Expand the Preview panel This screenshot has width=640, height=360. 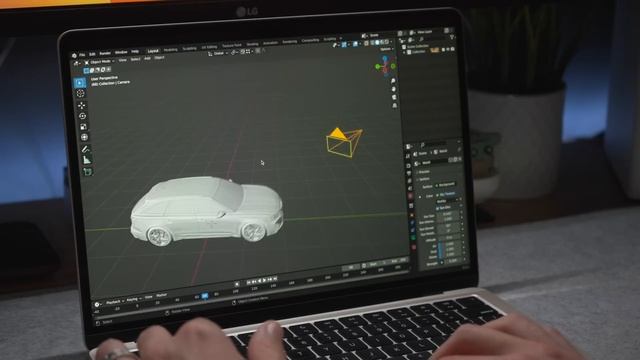423,172
